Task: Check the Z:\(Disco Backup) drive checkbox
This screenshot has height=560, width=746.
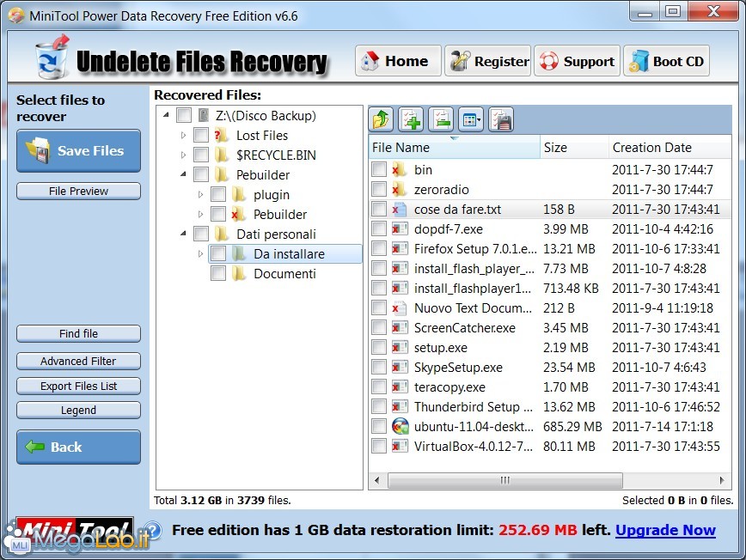Action: (184, 115)
